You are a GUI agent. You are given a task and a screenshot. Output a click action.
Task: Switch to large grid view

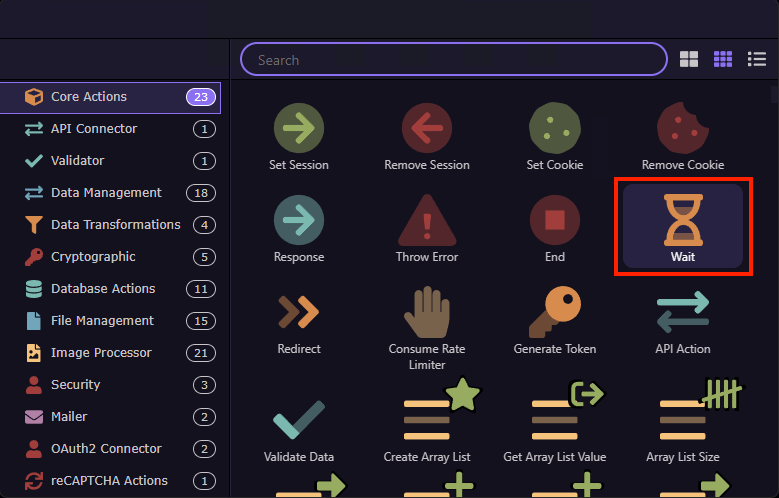coord(689,60)
